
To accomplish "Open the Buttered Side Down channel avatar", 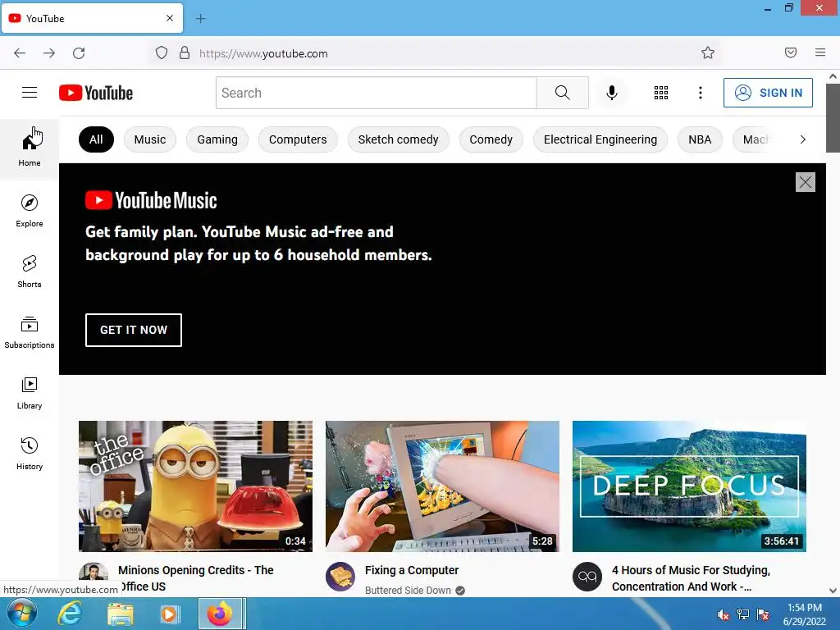I will coord(340,577).
